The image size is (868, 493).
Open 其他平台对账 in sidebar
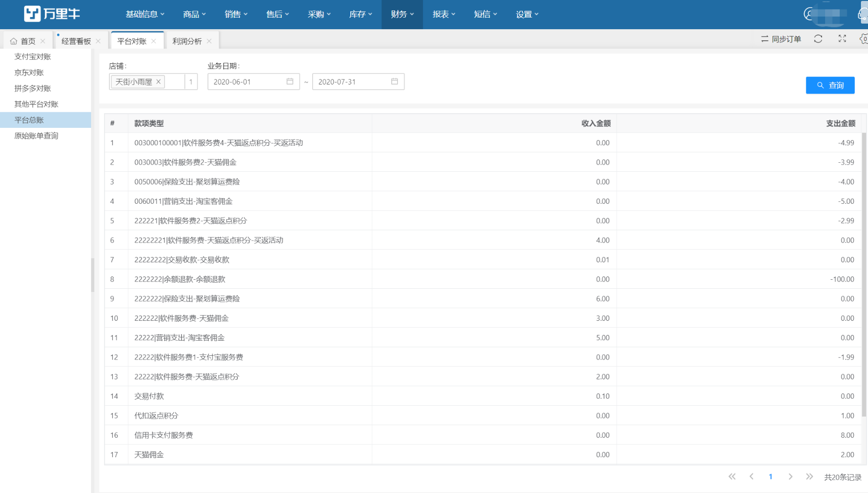[36, 104]
